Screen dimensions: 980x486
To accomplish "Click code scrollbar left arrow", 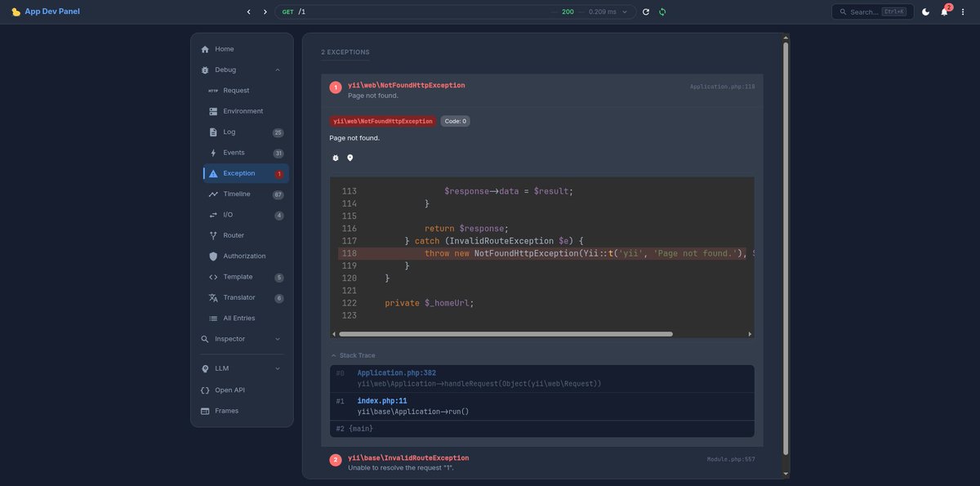I will coord(334,333).
